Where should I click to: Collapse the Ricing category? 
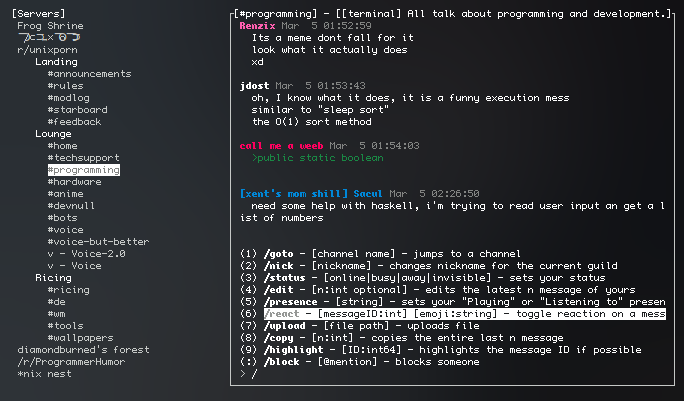pos(53,278)
